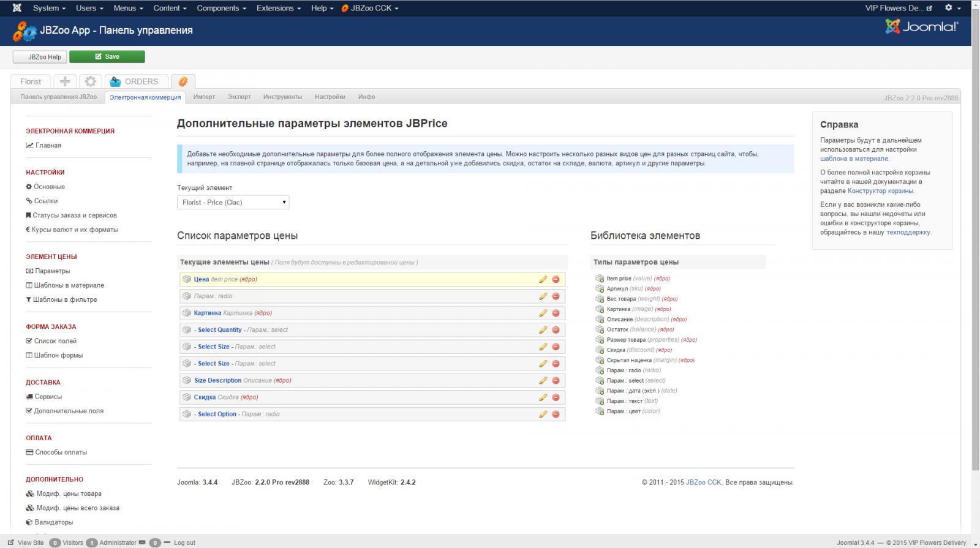Open the техподдержку link in Справка
The height and width of the screenshot is (548, 980).
[908, 233]
